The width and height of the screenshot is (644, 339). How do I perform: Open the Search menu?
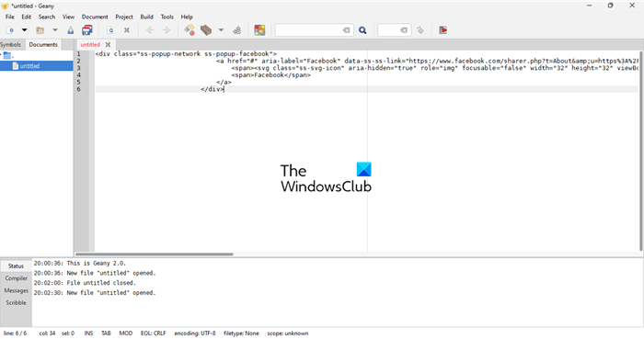coord(47,17)
